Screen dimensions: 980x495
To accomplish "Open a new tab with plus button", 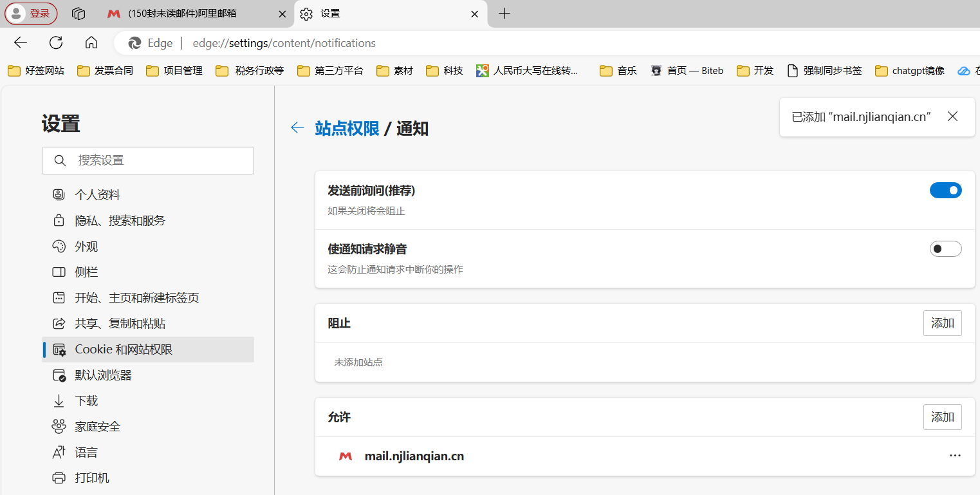I will point(504,14).
